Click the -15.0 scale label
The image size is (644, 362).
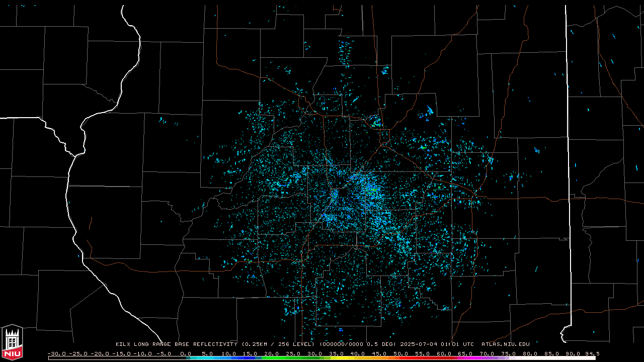tap(121, 354)
